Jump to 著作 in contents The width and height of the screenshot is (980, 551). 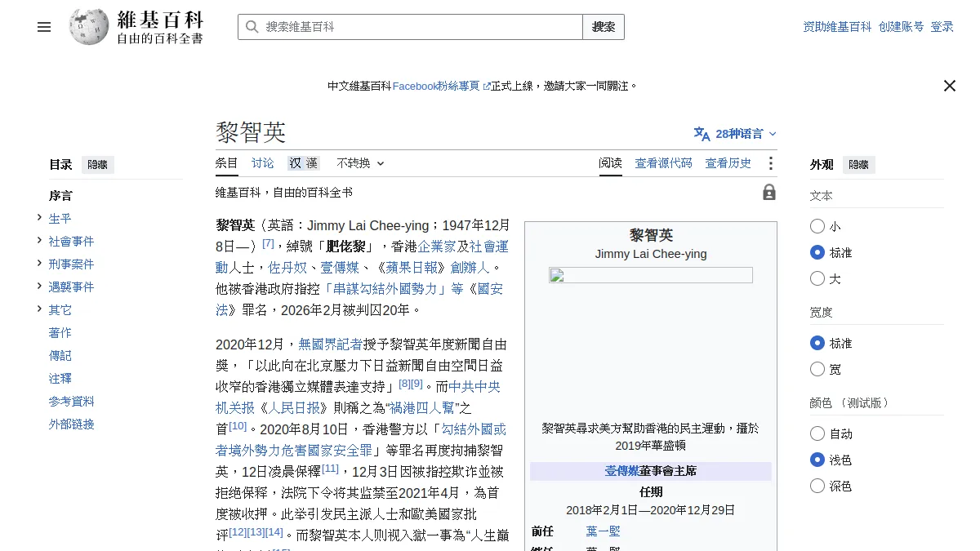(x=60, y=333)
